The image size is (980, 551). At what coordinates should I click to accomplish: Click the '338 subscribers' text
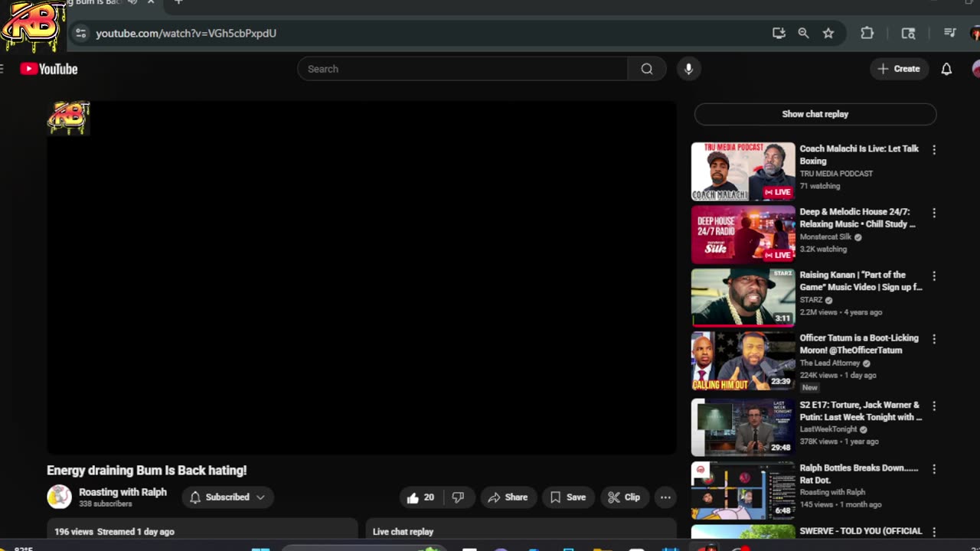[x=106, y=504]
